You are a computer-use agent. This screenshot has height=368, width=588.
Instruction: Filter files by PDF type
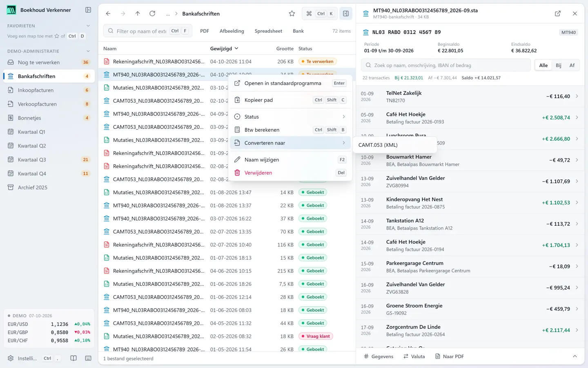[205, 31]
